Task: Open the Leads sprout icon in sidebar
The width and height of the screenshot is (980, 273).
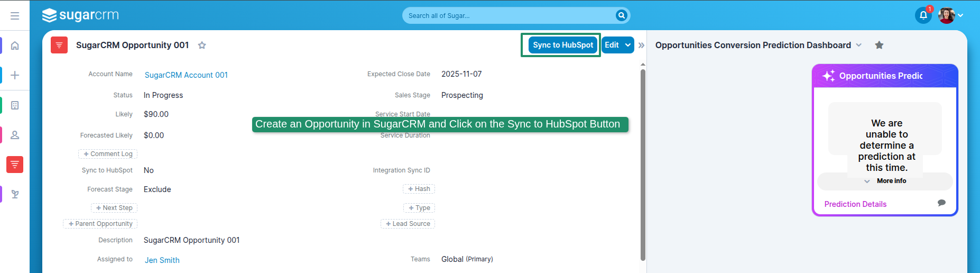Action: tap(15, 194)
